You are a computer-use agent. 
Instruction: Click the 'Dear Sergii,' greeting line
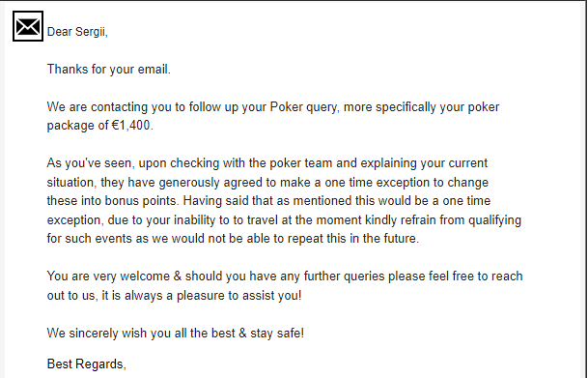pos(77,32)
